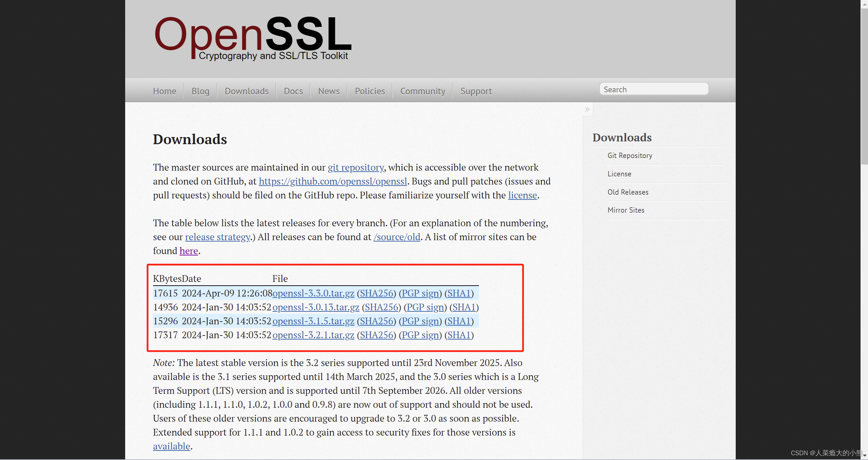Click the Docs navigation menu item
Screen dimensions: 868x460
coord(293,91)
